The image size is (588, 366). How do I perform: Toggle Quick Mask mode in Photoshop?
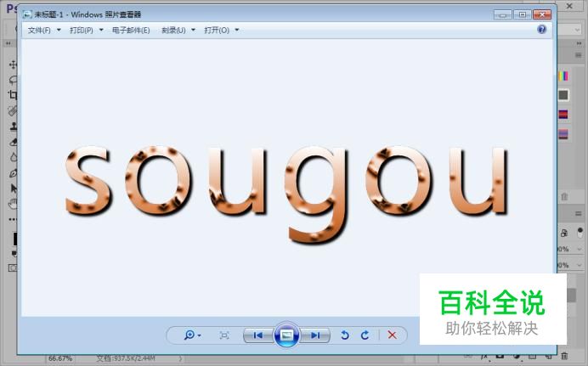[13, 267]
